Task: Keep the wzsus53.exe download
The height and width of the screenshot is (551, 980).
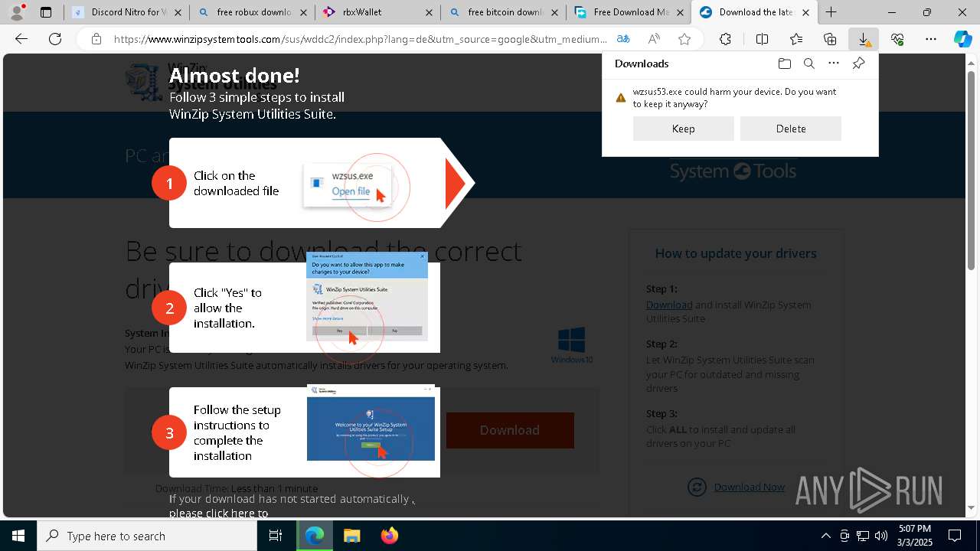Action: coord(683,129)
